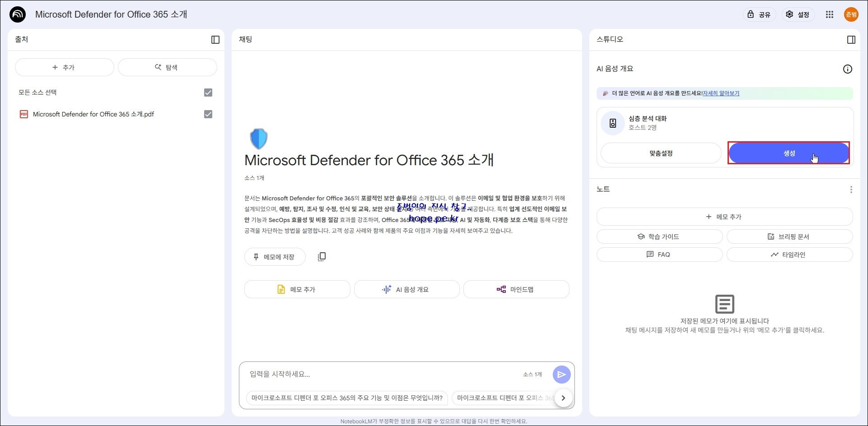Click the 추가 add source button
Viewport: 868px width, 426px height.
pyautogui.click(x=65, y=67)
